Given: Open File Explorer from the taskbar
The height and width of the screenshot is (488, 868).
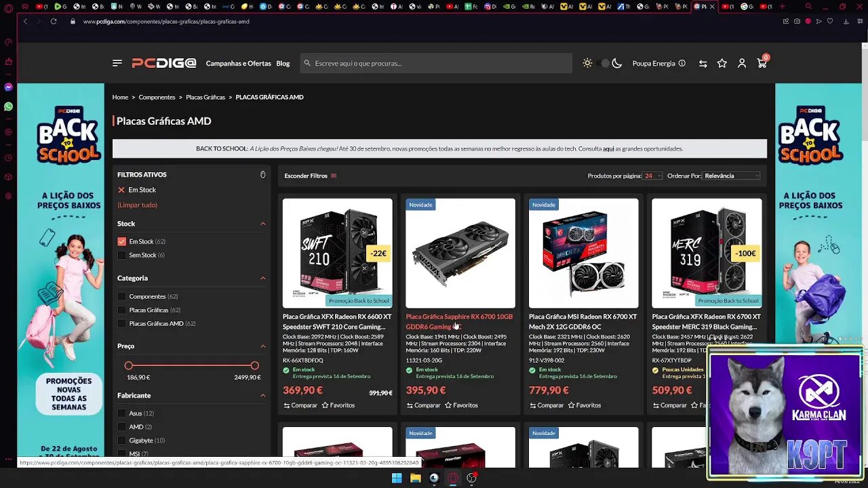Looking at the screenshot, I should [x=416, y=478].
